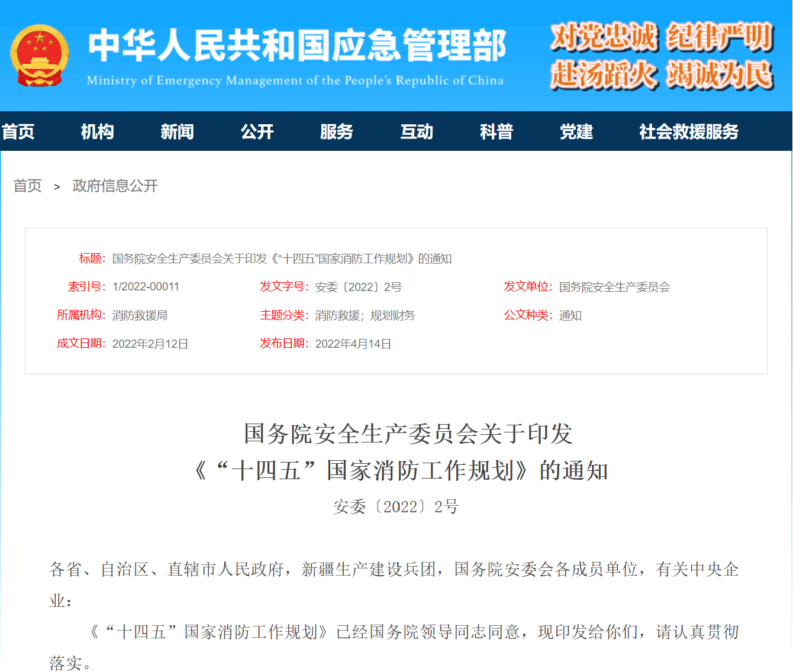Click the article heading 国务院安全生产委员会关于印发
The image size is (793, 672).
point(408,434)
